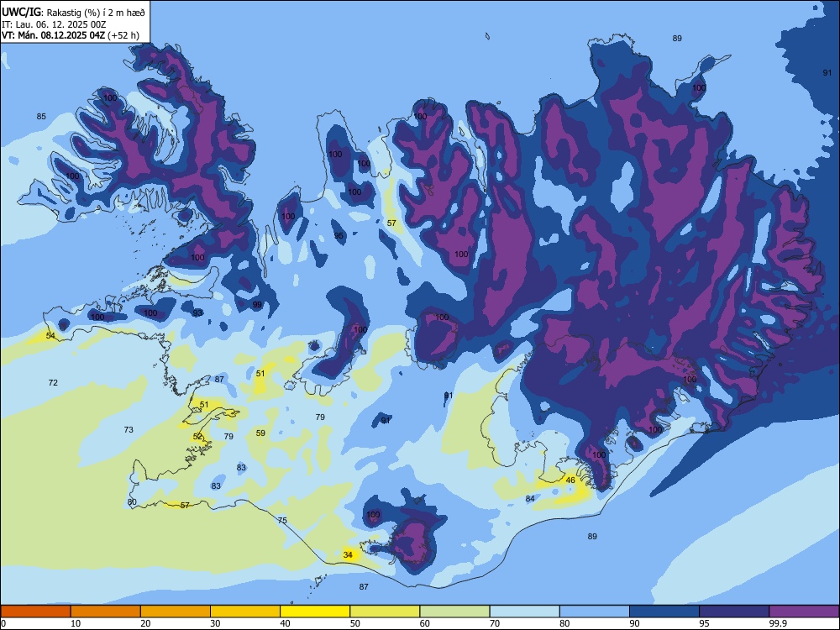Click the purple above-99.9 legend swatch

click(804, 612)
